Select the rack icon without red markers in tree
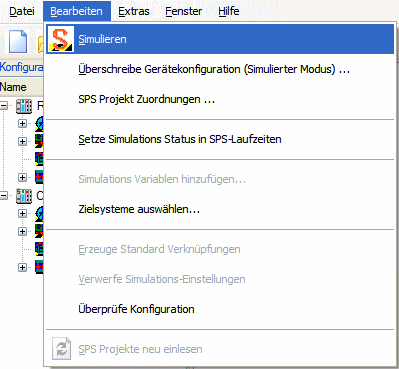The image size is (399, 369). 24,106
